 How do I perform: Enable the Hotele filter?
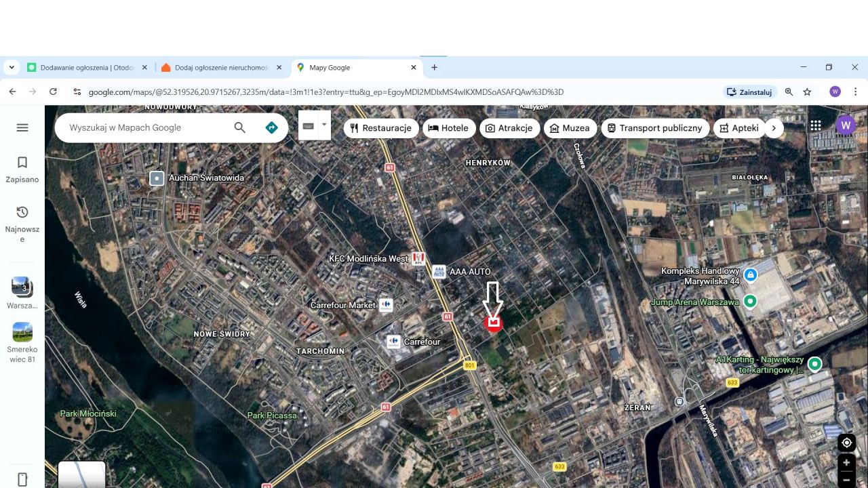pos(449,127)
